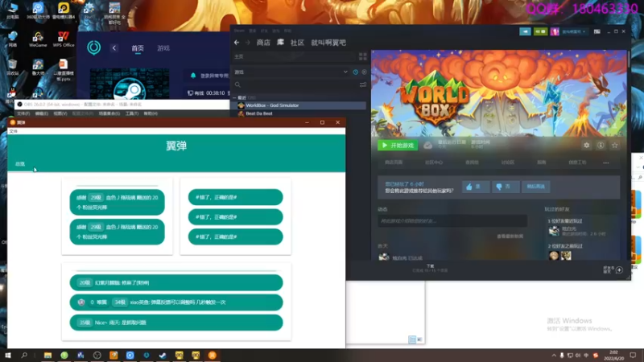The image size is (644, 362).
Task: Enter Big Picture mode icon in Steam
Action: pyautogui.click(x=597, y=31)
